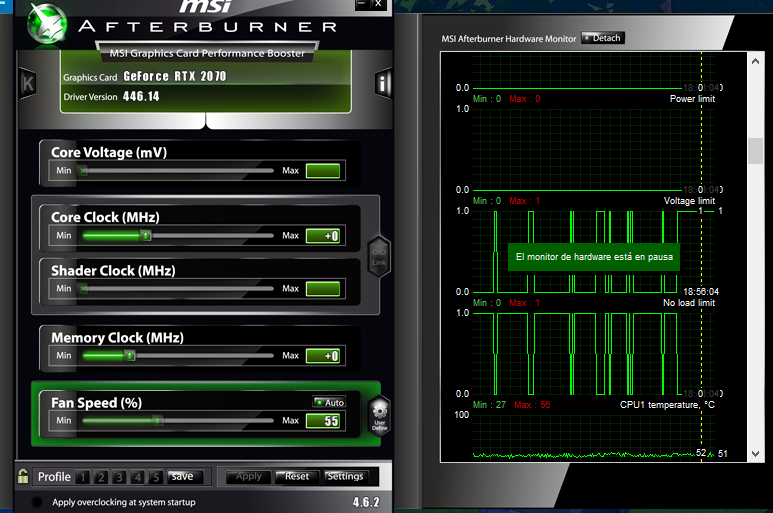Image resolution: width=773 pixels, height=513 pixels.
Task: Click Detach in Hardware Monitor
Action: tap(603, 38)
